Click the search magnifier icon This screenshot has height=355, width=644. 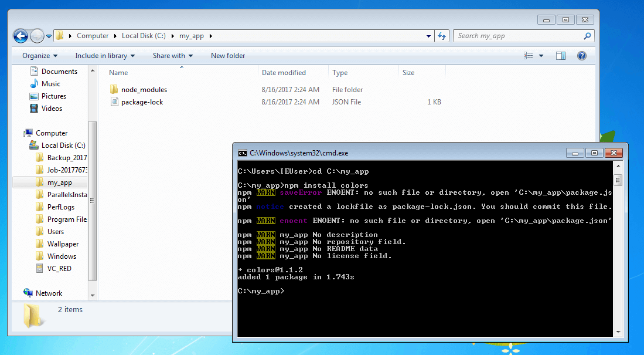[x=587, y=36]
